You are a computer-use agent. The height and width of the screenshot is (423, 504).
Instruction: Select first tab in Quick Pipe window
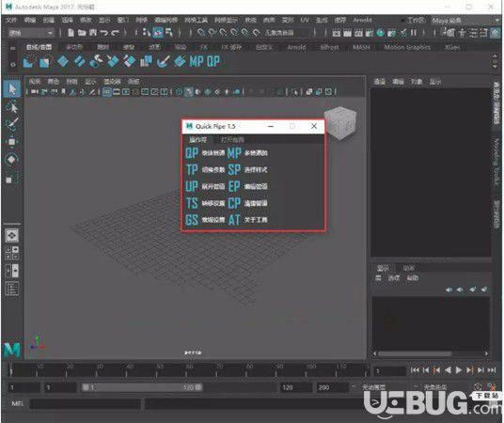pos(197,139)
